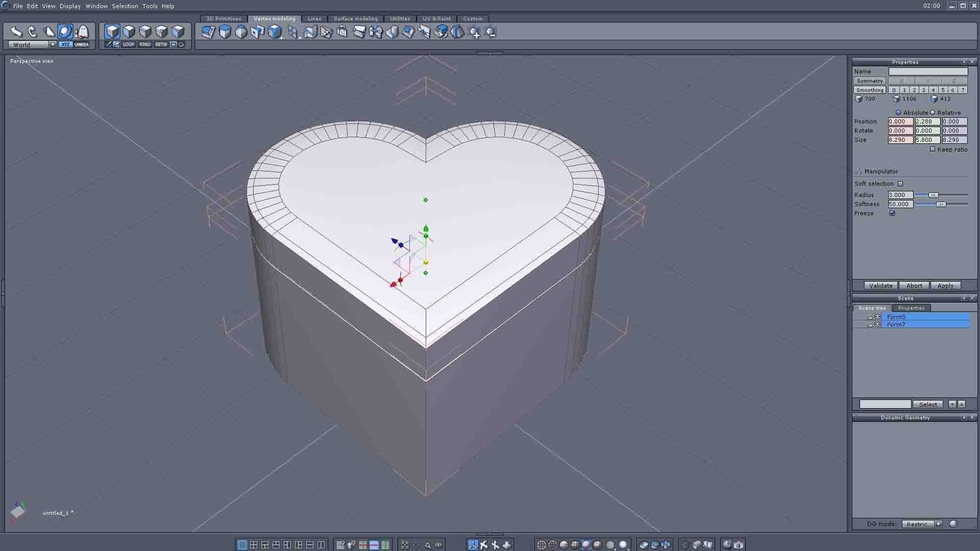Open the DG mode Restric... dropdown
The image size is (980, 551).
click(938, 524)
